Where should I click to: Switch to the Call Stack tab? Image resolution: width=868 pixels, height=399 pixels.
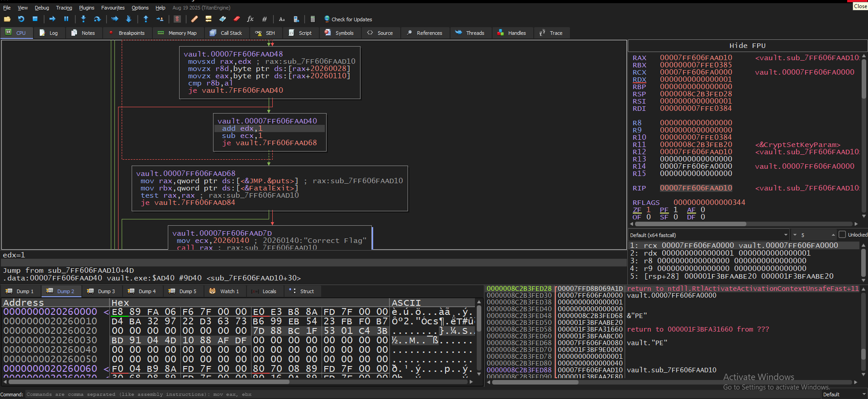(x=226, y=33)
